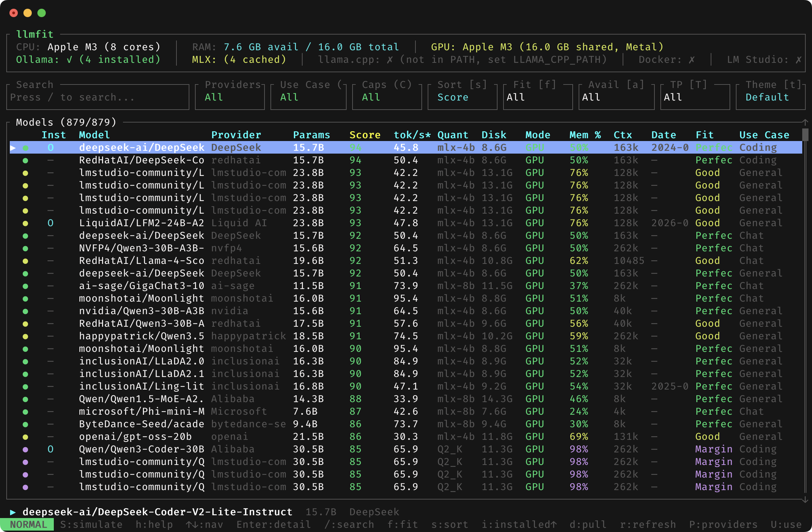Sort by the Model column header
Viewport: 812px width, 532px height.
(94, 135)
